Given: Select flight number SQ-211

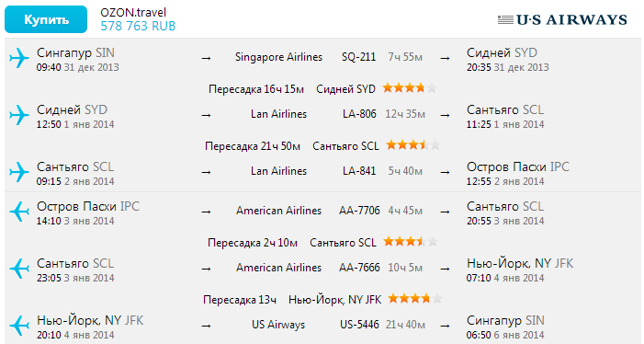Looking at the screenshot, I should (x=358, y=57).
